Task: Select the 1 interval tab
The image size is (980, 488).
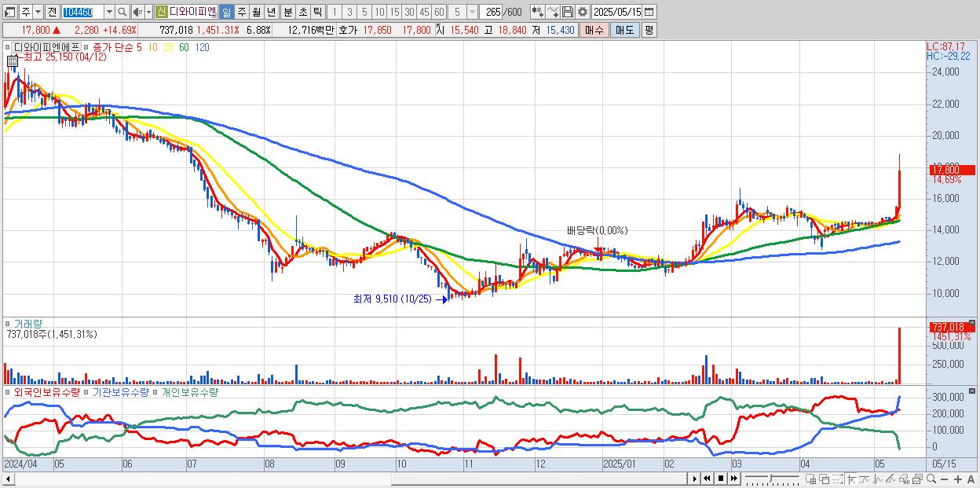Action: pyautogui.click(x=334, y=12)
